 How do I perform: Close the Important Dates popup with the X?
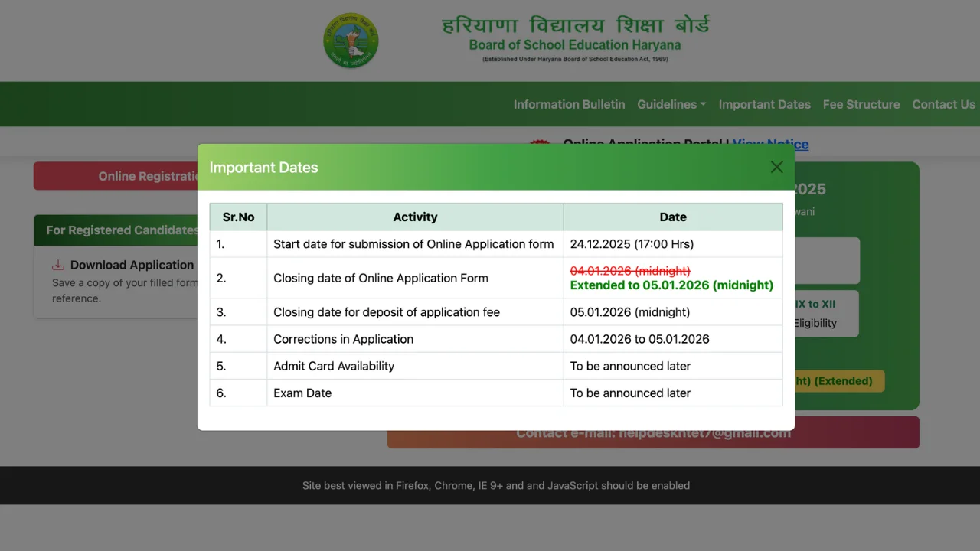click(x=776, y=167)
